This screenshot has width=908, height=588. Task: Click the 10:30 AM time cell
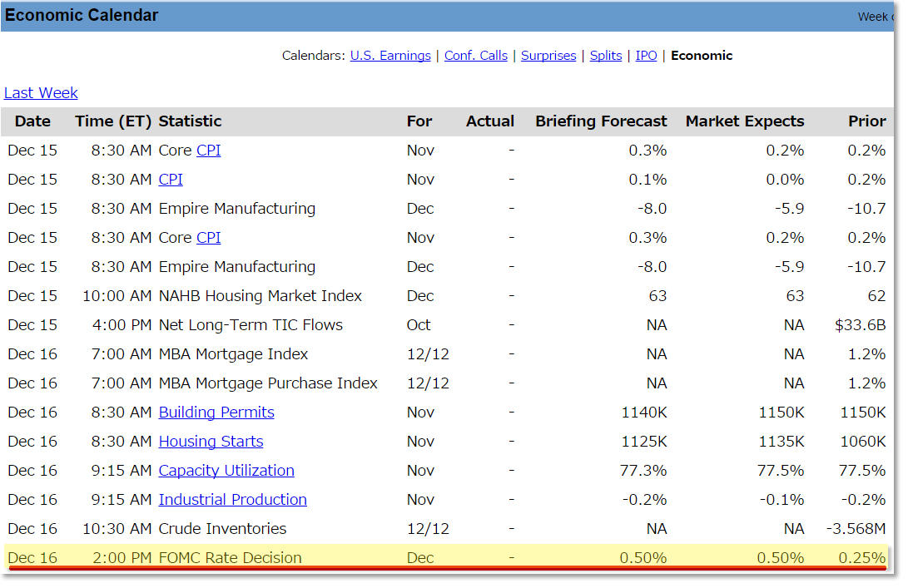click(117, 528)
